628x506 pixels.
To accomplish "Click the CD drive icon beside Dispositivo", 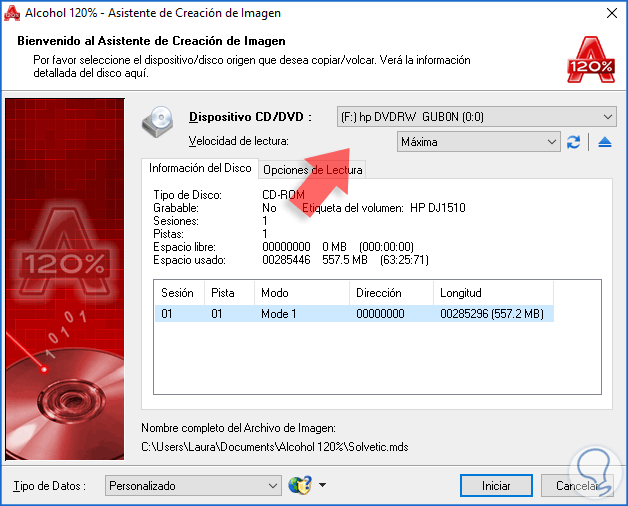I will [158, 121].
